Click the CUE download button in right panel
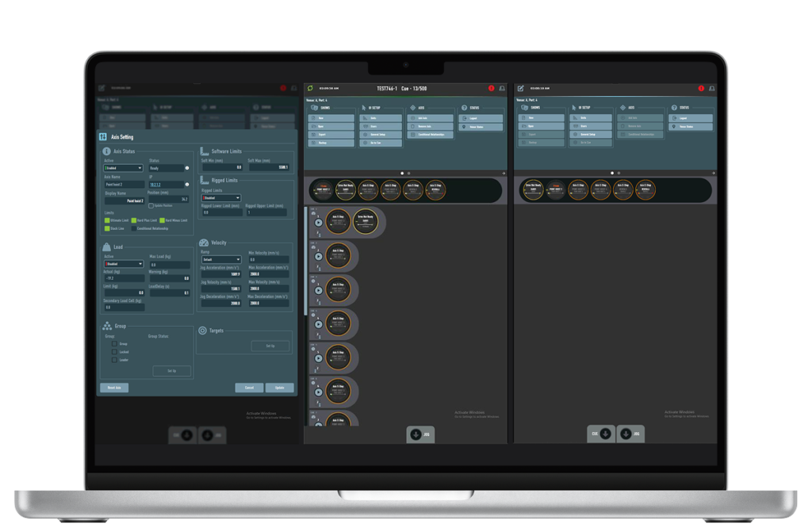This screenshot has width=812, height=528. (601, 434)
